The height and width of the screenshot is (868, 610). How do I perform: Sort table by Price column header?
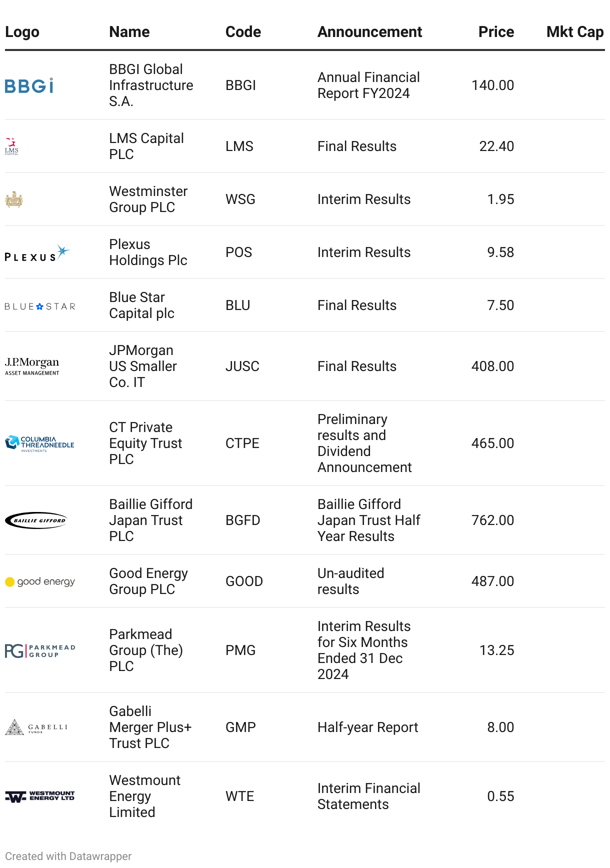point(495,32)
